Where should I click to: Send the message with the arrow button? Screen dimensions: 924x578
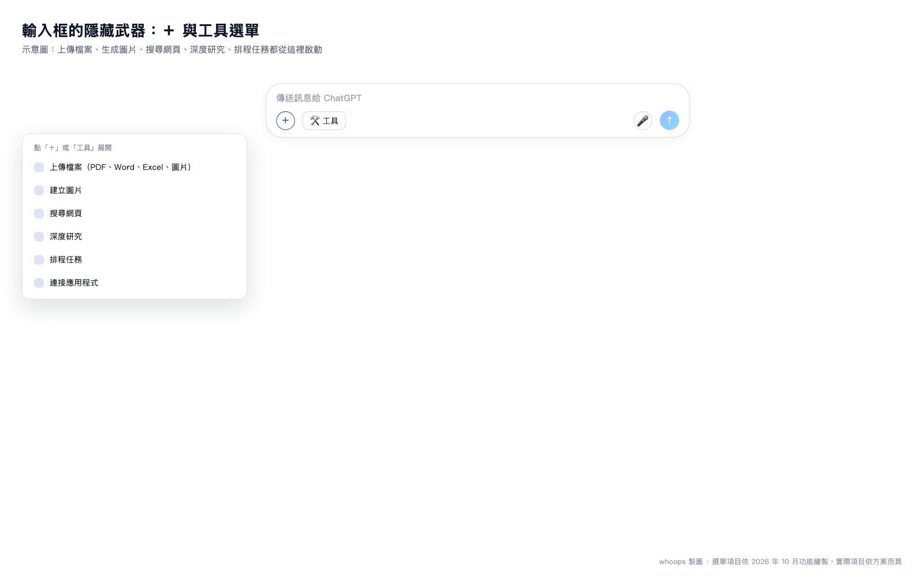pos(669,120)
